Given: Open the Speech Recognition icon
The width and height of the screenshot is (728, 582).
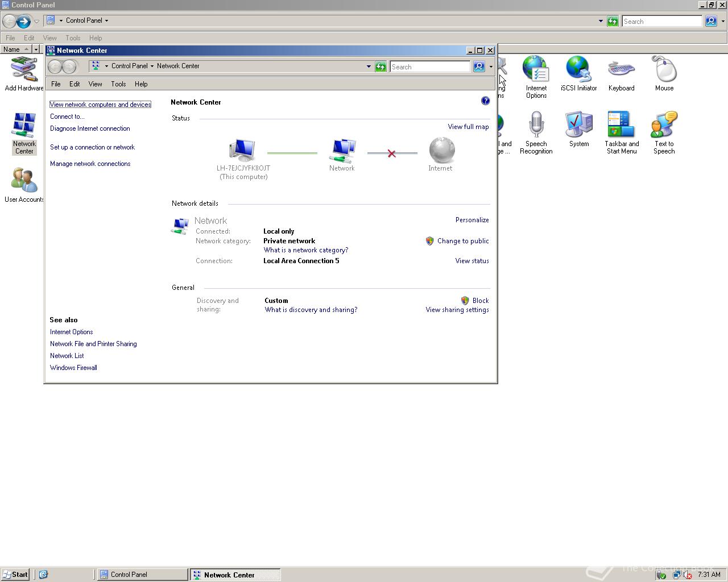Looking at the screenshot, I should click(x=536, y=133).
